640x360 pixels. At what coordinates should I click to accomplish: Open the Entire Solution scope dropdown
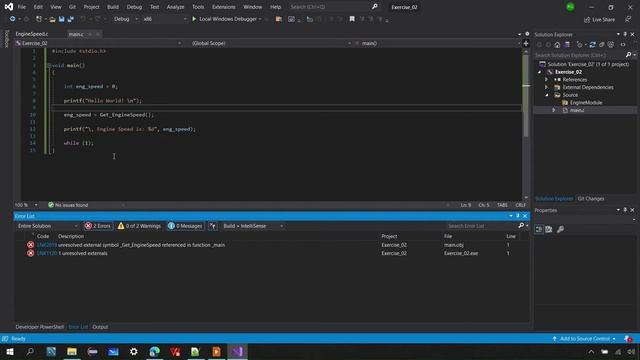coord(47,226)
